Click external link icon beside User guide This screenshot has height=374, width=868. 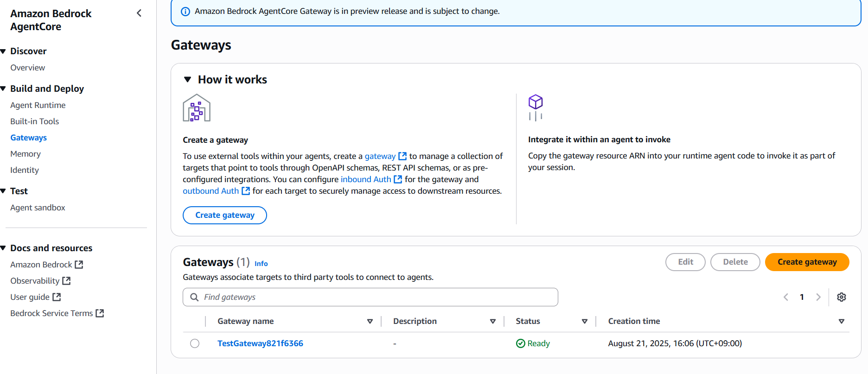(57, 297)
